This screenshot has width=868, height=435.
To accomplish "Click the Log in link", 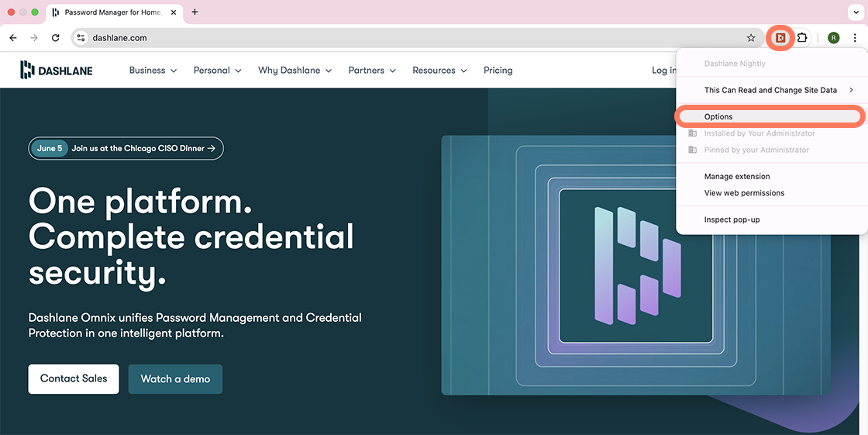I will 663,71.
